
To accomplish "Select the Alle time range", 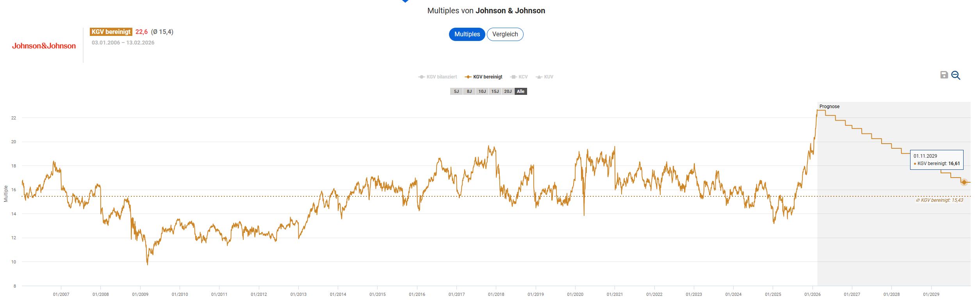I will [x=520, y=91].
